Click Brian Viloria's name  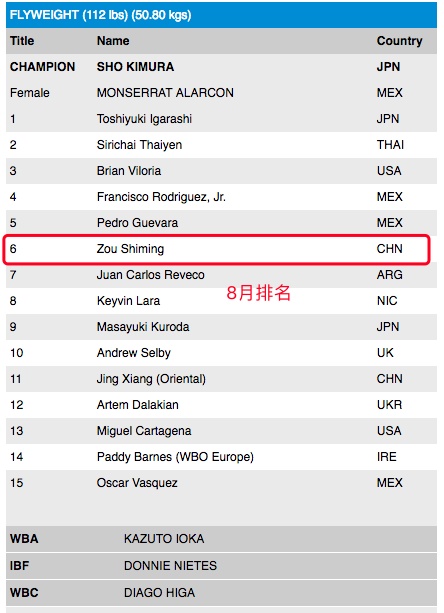(x=129, y=171)
